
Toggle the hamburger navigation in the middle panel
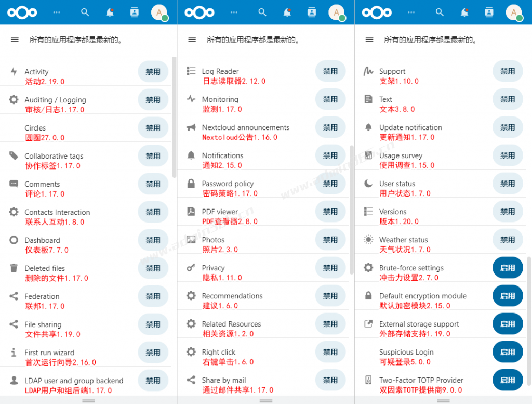coord(192,40)
